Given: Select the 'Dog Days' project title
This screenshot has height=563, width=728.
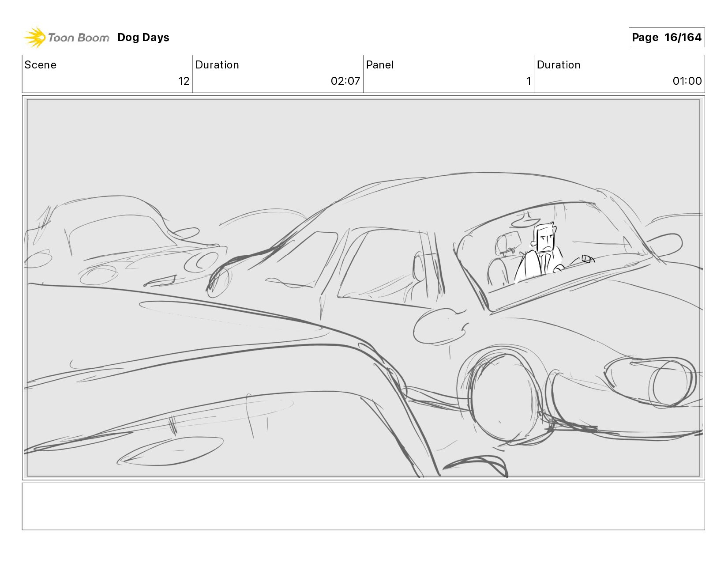Looking at the screenshot, I should (143, 38).
